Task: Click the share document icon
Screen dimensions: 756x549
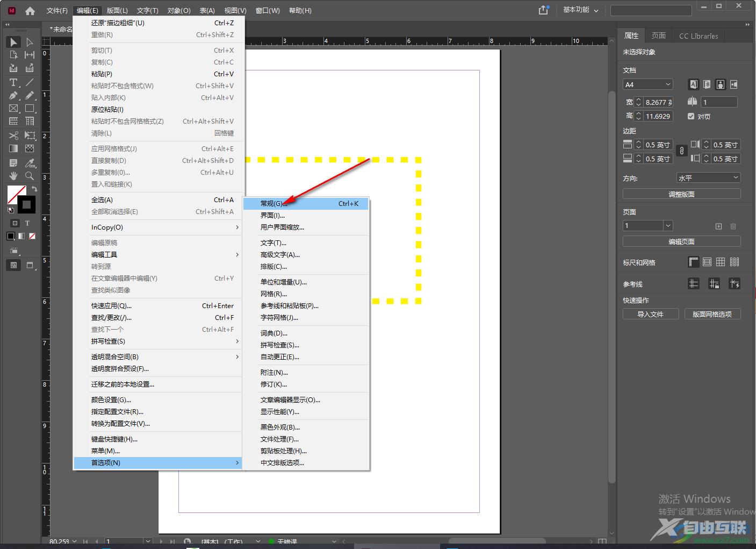Action: click(544, 10)
